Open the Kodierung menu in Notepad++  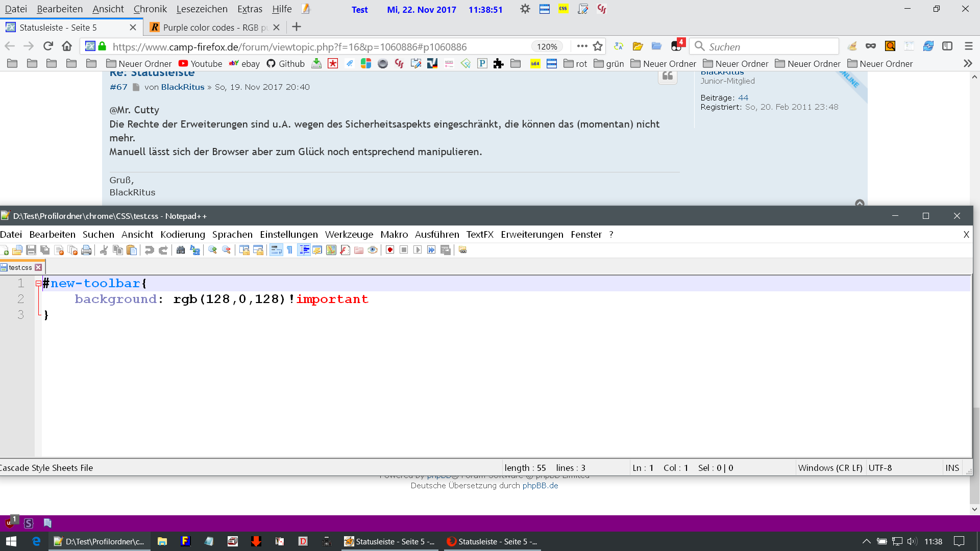click(182, 234)
